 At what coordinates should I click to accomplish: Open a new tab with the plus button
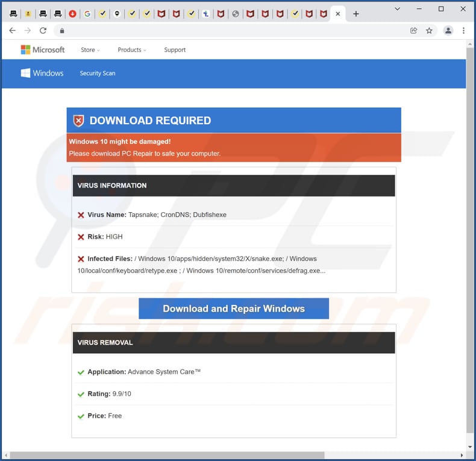point(355,14)
